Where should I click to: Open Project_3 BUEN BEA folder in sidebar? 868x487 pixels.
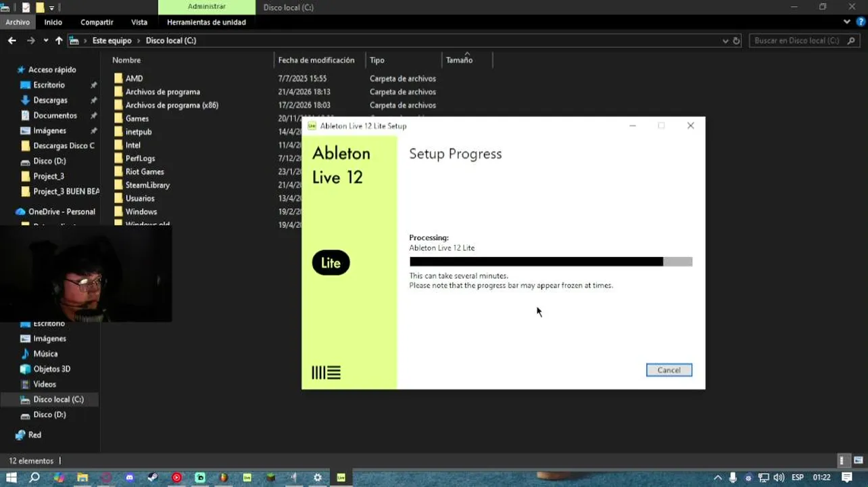(66, 191)
